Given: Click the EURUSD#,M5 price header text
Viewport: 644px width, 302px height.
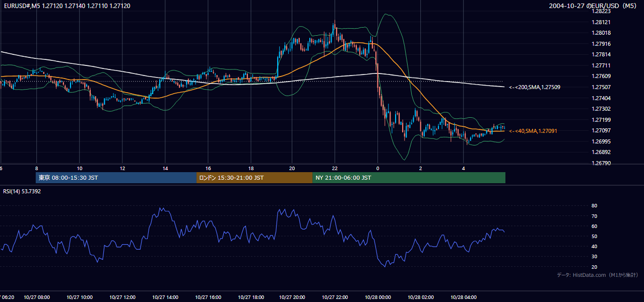Looking at the screenshot, I should (67, 6).
